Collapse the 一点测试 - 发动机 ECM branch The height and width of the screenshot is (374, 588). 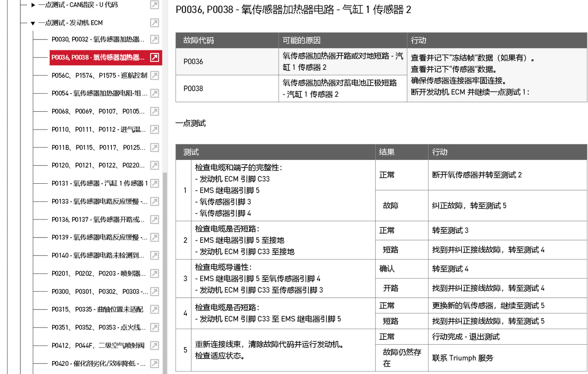click(x=33, y=23)
